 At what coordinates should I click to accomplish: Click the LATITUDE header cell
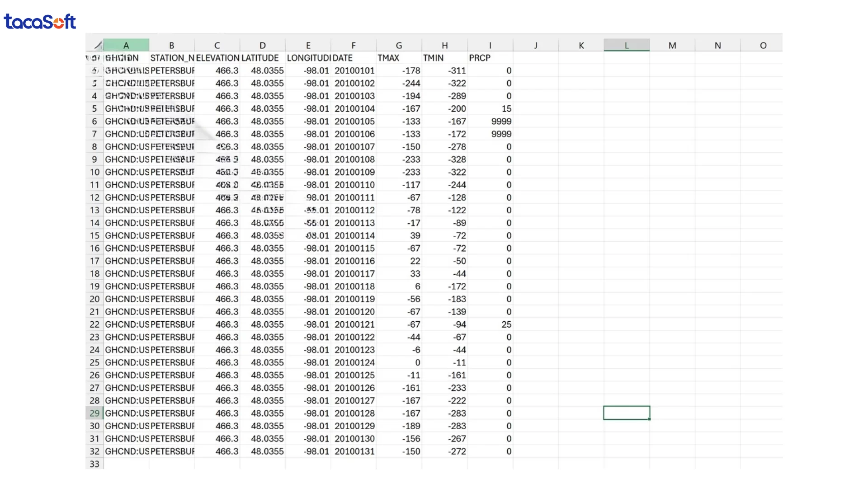tap(263, 58)
